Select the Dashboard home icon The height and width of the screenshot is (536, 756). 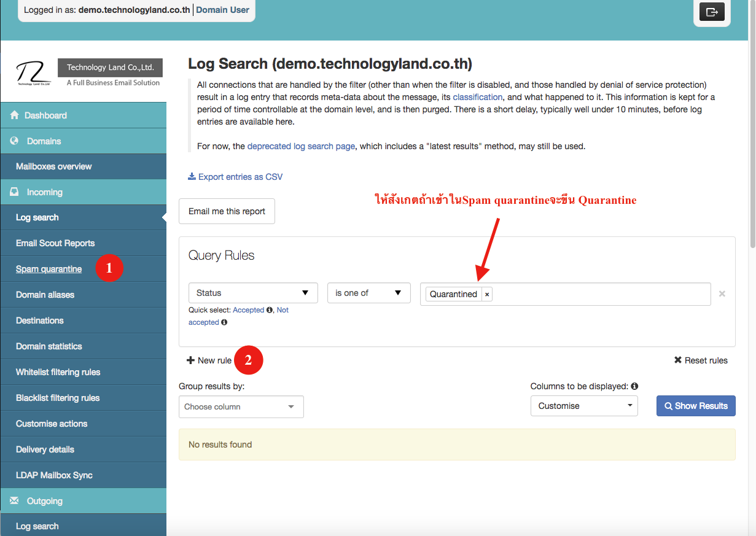point(14,114)
